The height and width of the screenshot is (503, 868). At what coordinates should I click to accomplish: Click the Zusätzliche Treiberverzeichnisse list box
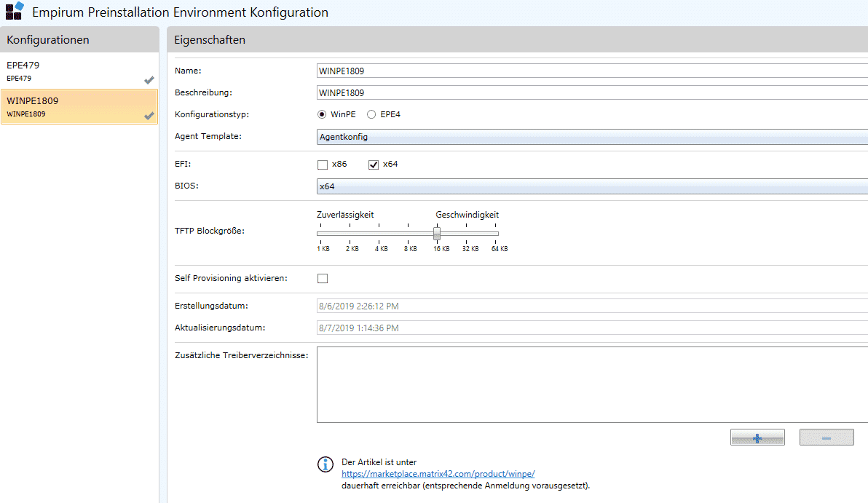click(x=592, y=385)
